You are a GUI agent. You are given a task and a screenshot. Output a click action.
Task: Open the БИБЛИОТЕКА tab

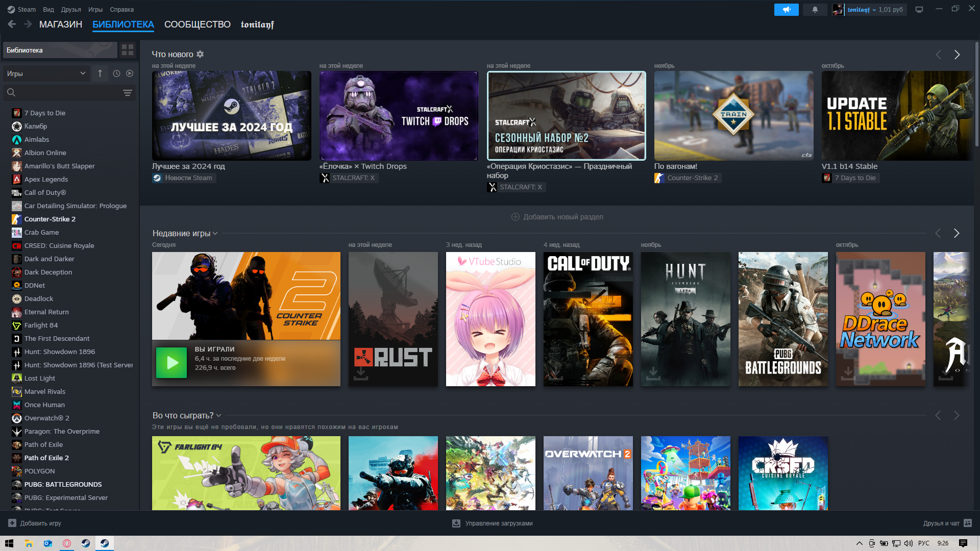tap(123, 24)
